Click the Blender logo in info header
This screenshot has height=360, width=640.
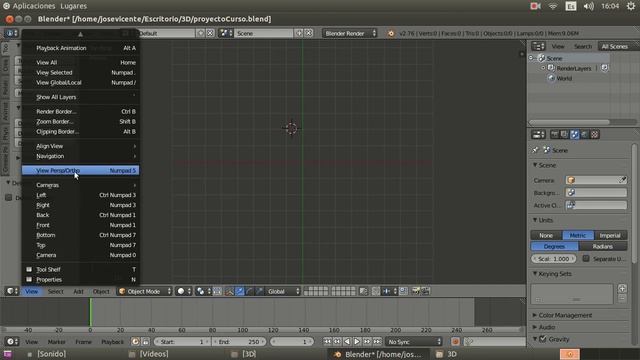coord(391,33)
